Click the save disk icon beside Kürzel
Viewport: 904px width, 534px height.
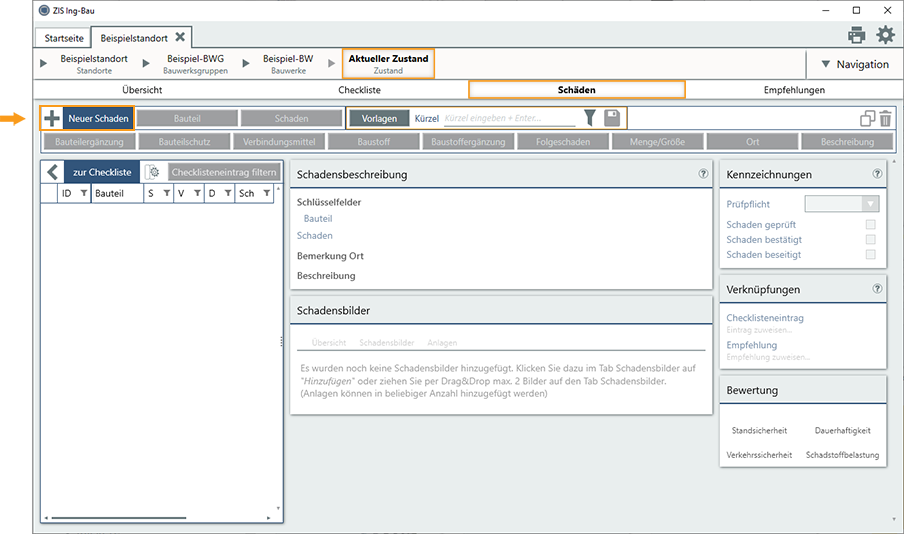coord(612,118)
